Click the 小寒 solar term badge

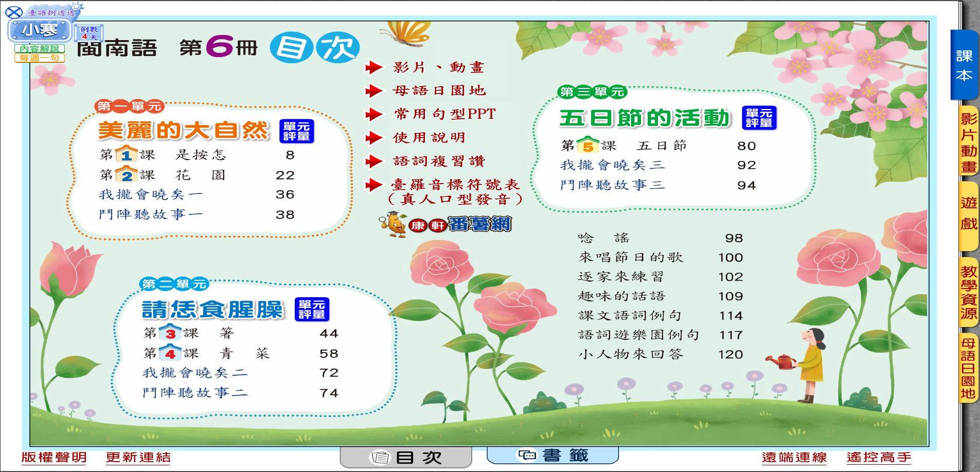point(39,30)
